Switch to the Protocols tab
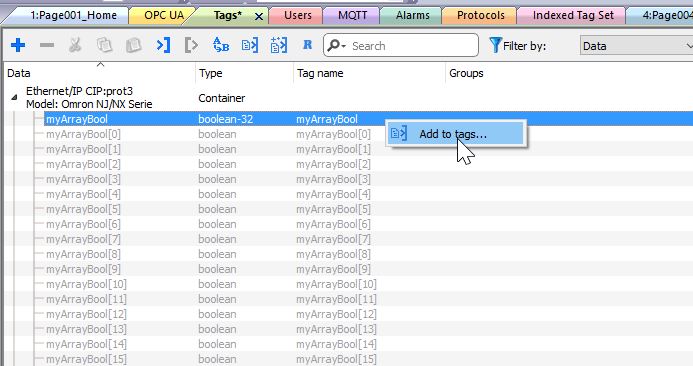Image resolution: width=693 pixels, height=366 pixels. (x=480, y=15)
